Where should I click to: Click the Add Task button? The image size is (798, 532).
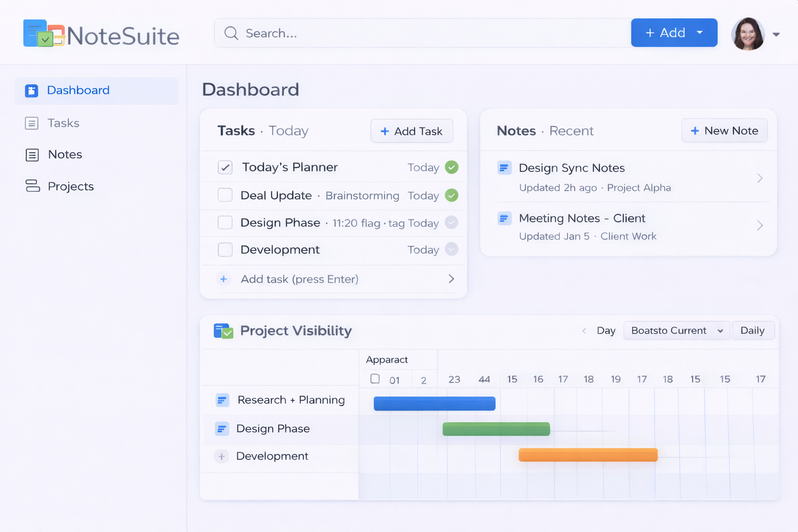(x=411, y=131)
